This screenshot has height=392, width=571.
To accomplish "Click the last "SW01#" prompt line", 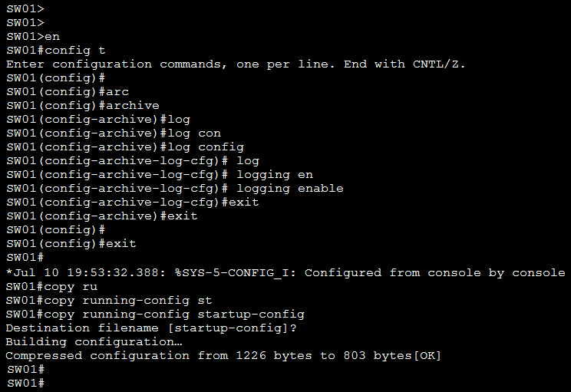I will [25, 383].
